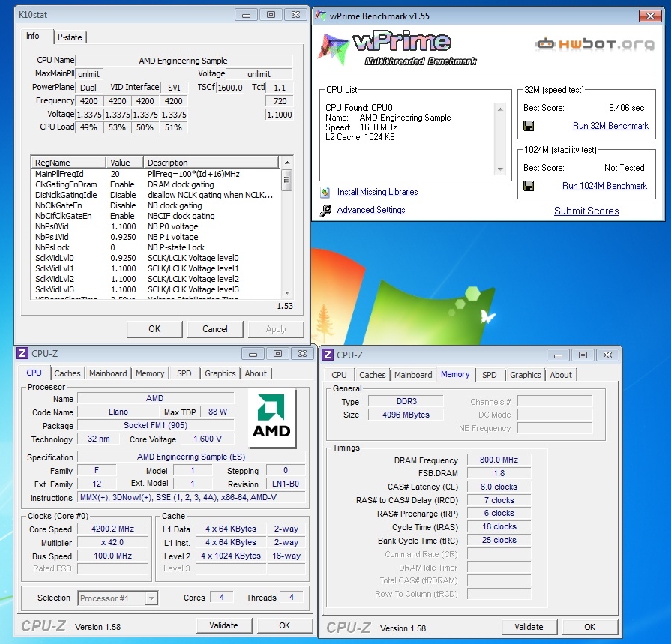Image resolution: width=671 pixels, height=644 pixels.
Task: Click the Submit Scores link
Action: pyautogui.click(x=586, y=211)
